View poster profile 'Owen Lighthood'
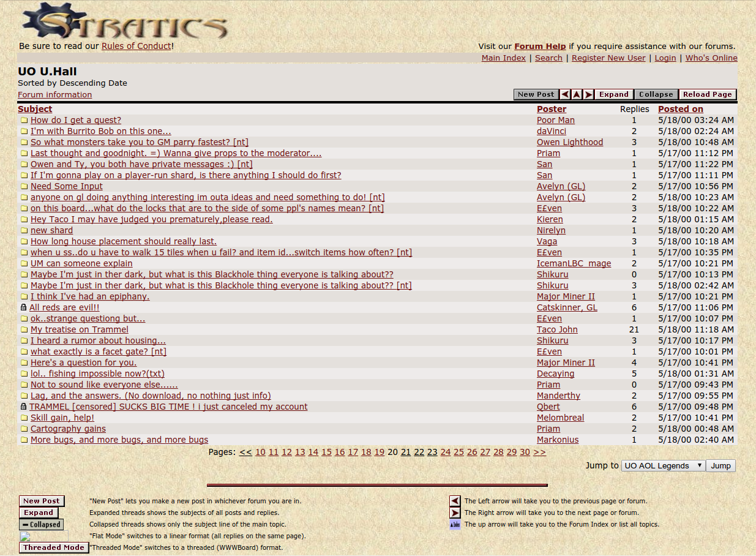 pyautogui.click(x=570, y=142)
